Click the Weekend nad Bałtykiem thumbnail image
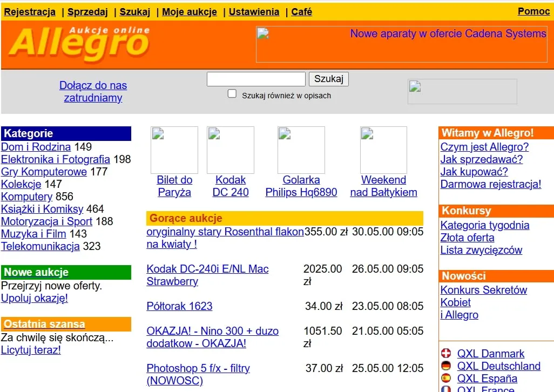 point(383,150)
